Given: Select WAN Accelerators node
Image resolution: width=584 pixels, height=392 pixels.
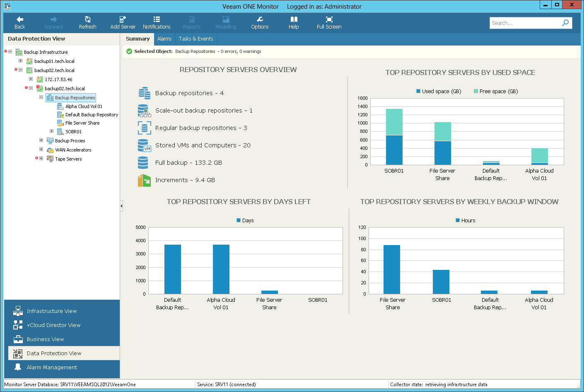Looking at the screenshot, I should 73,150.
